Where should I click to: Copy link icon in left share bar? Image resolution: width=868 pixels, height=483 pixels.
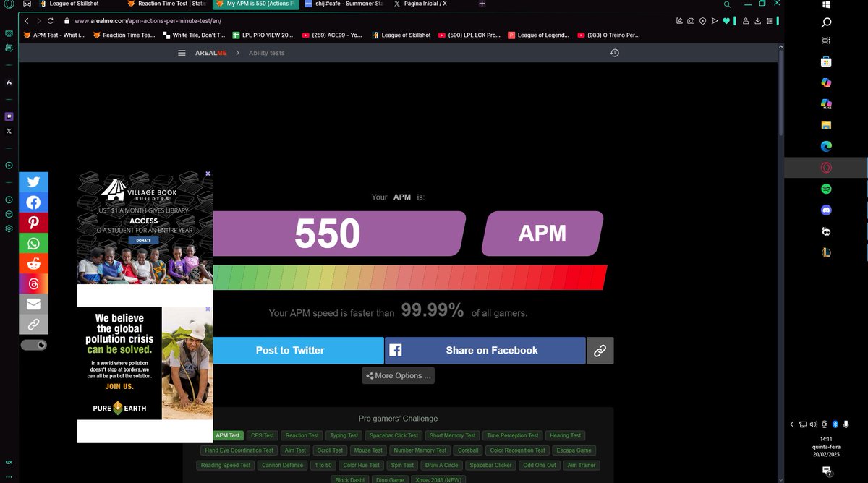[x=34, y=324]
